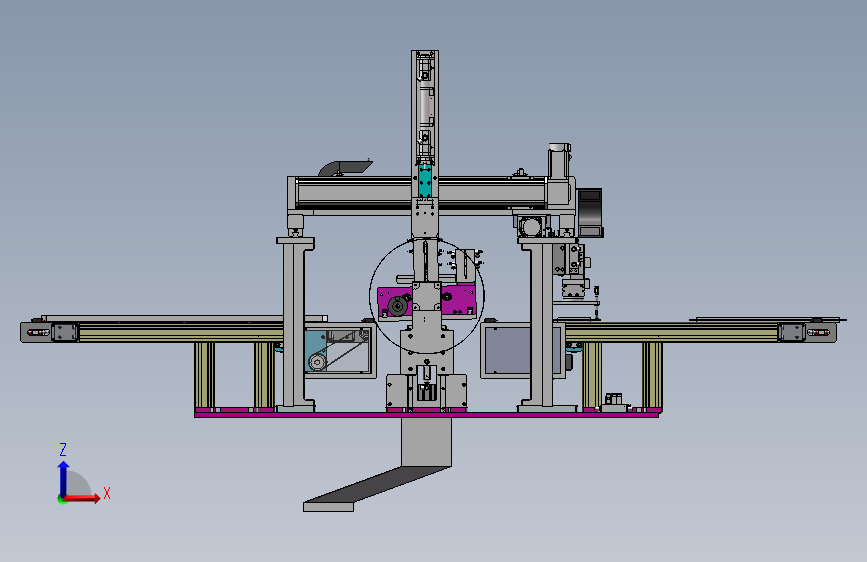Select the curved duct elbow above the gantry
Viewport: 867px width, 562px height.
pos(344,168)
